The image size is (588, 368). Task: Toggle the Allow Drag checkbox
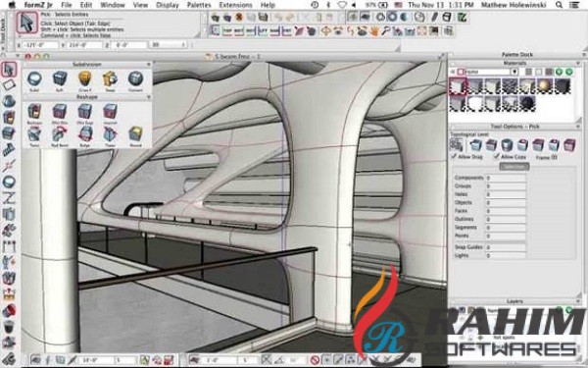pyautogui.click(x=455, y=156)
